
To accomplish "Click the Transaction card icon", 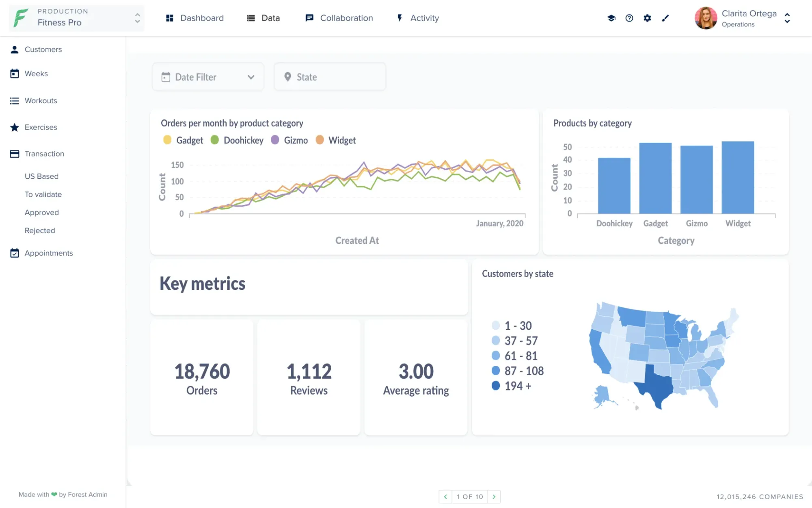I will pos(15,154).
